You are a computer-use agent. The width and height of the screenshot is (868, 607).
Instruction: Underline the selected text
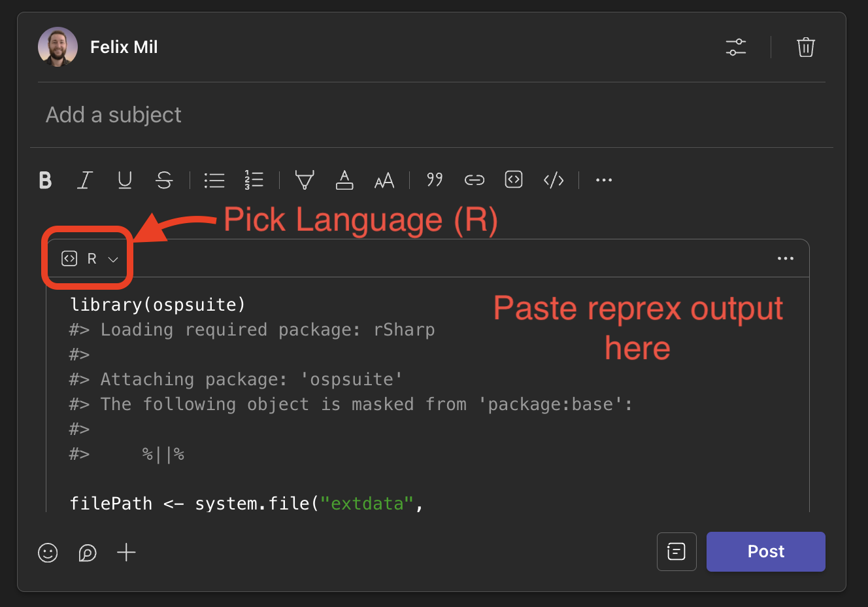[125, 180]
